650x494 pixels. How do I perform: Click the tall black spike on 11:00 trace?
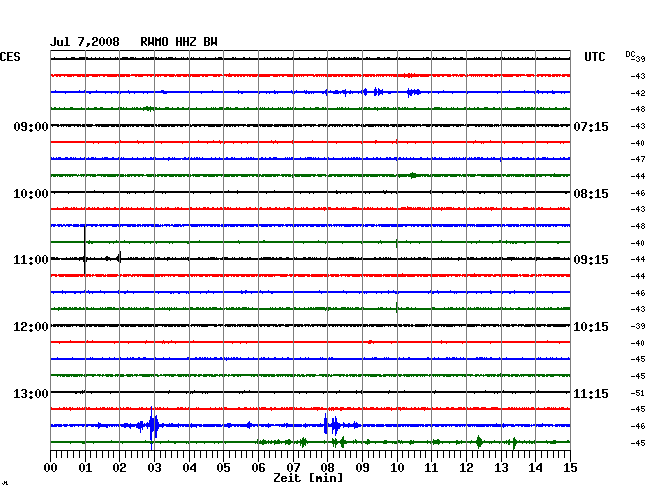85,250
